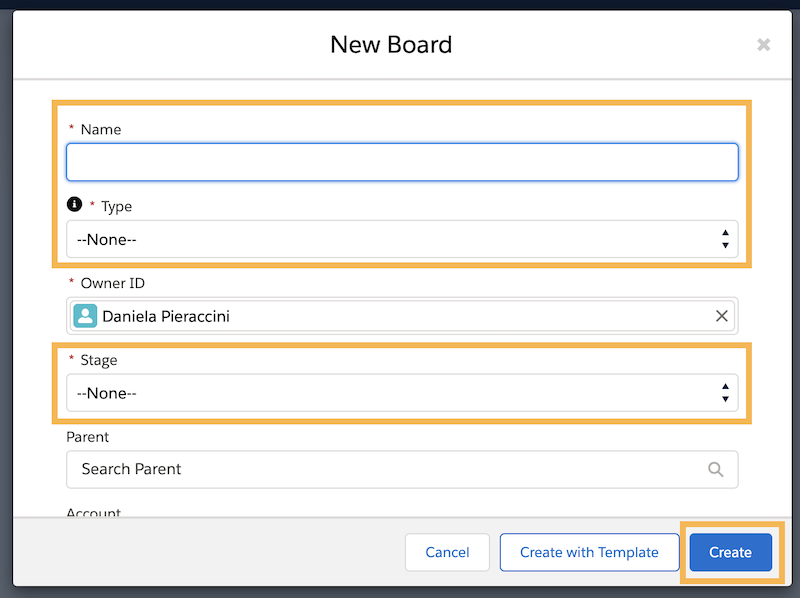
Task: Click the avatar icon next to Daniela Pieraccini
Action: 85,315
